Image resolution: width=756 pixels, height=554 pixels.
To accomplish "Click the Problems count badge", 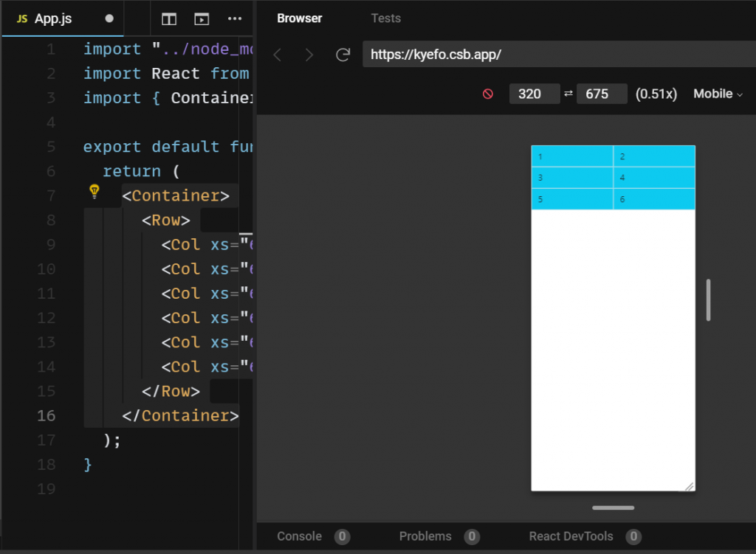I will pos(472,536).
